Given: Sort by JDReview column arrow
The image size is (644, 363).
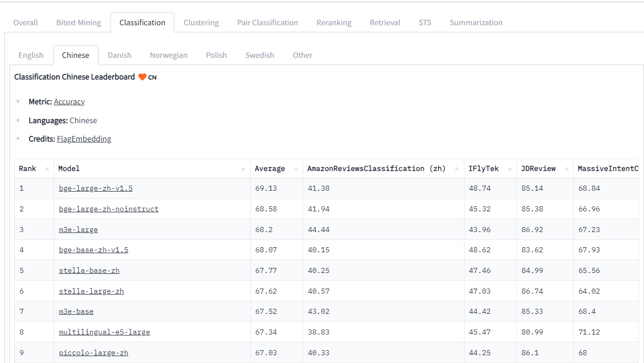Looking at the screenshot, I should click(x=566, y=169).
